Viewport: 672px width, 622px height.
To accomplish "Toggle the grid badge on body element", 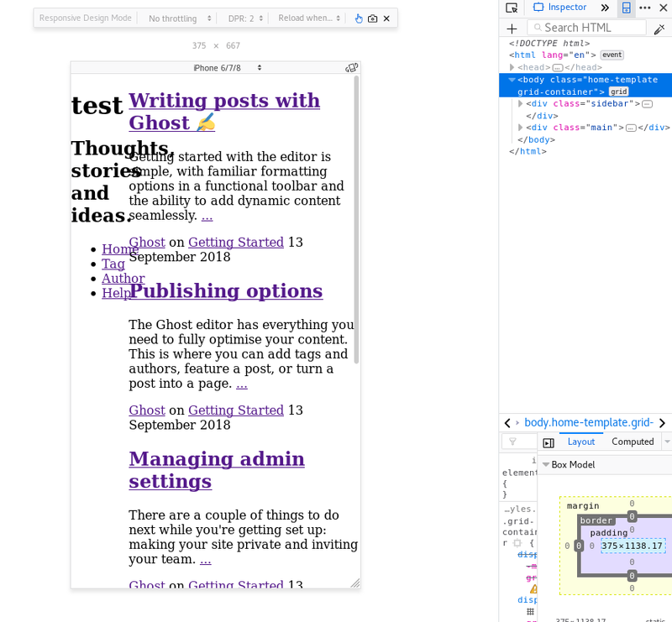I will [619, 91].
